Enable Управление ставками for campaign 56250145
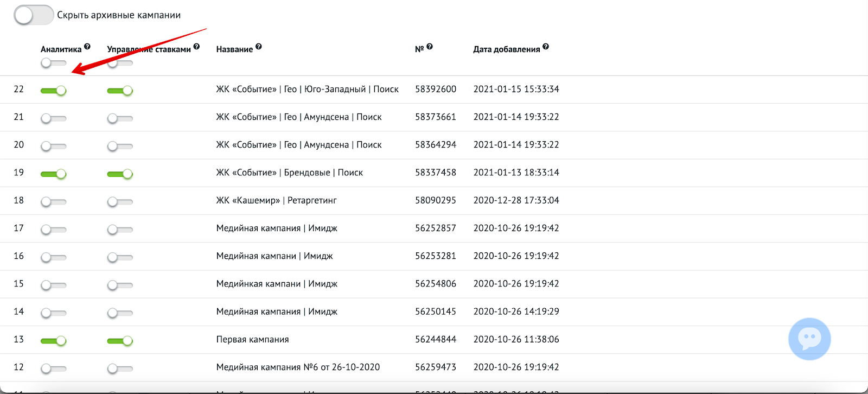This screenshot has width=868, height=394. click(120, 313)
